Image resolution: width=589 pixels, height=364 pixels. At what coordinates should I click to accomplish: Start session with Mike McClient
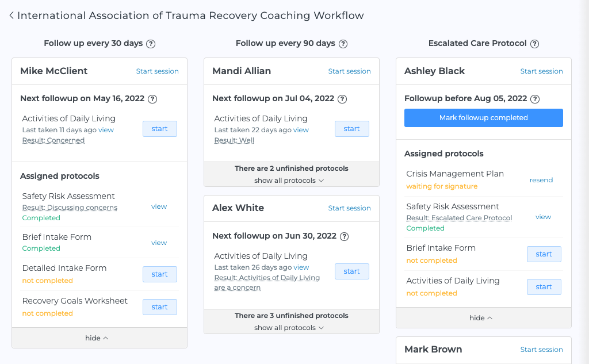(x=157, y=71)
